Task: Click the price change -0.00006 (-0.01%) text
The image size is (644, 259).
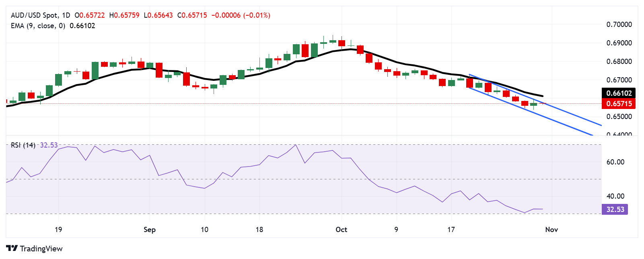Action: click(x=241, y=15)
